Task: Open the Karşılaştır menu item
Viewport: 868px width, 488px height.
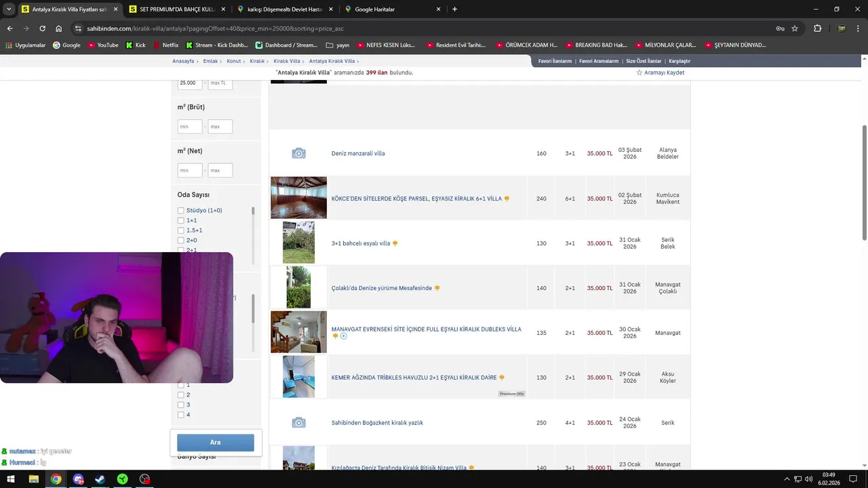Action: (679, 61)
